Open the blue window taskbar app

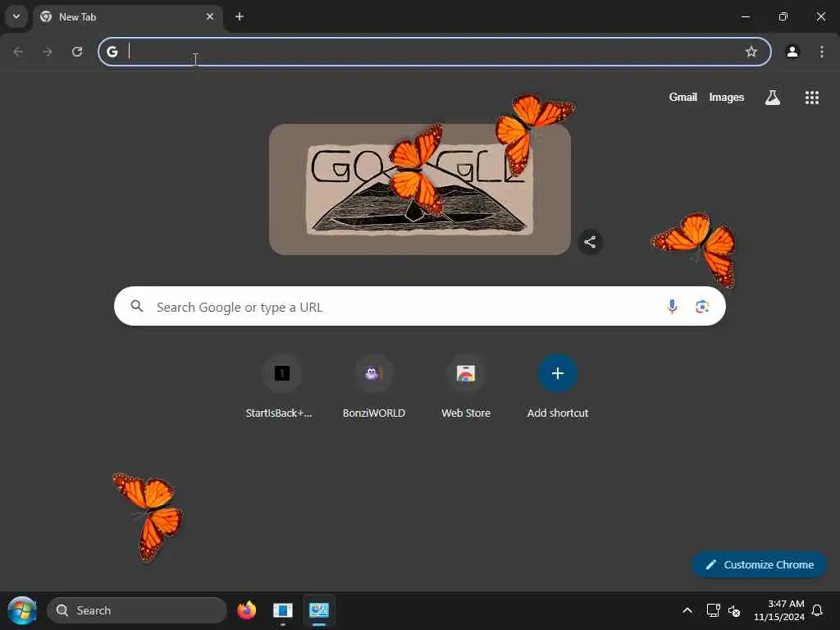click(283, 610)
